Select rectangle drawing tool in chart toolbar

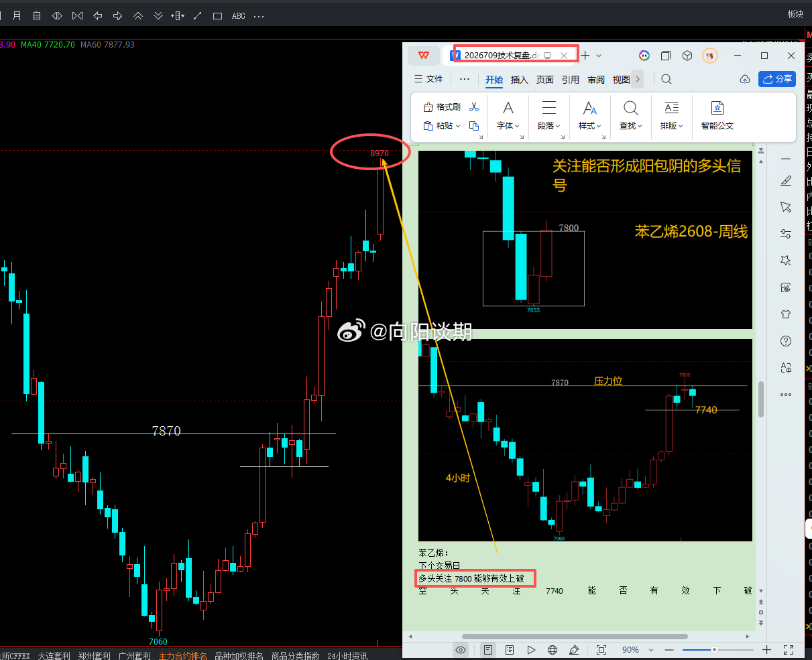(217, 15)
